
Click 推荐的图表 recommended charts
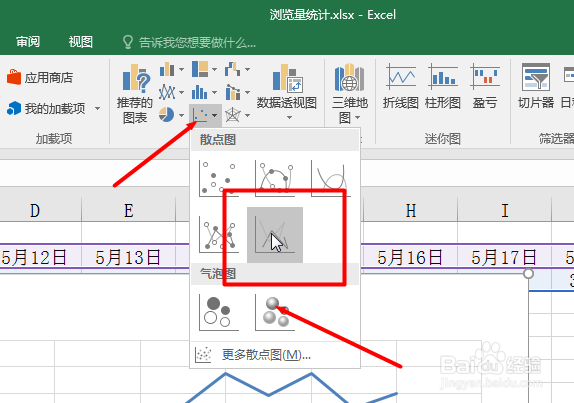point(134,94)
